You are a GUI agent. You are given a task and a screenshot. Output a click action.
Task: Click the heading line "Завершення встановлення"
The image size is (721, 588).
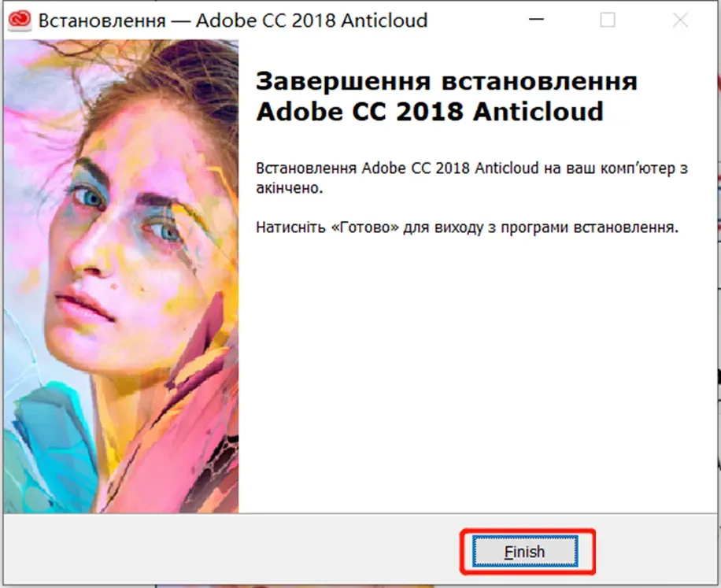(x=446, y=82)
